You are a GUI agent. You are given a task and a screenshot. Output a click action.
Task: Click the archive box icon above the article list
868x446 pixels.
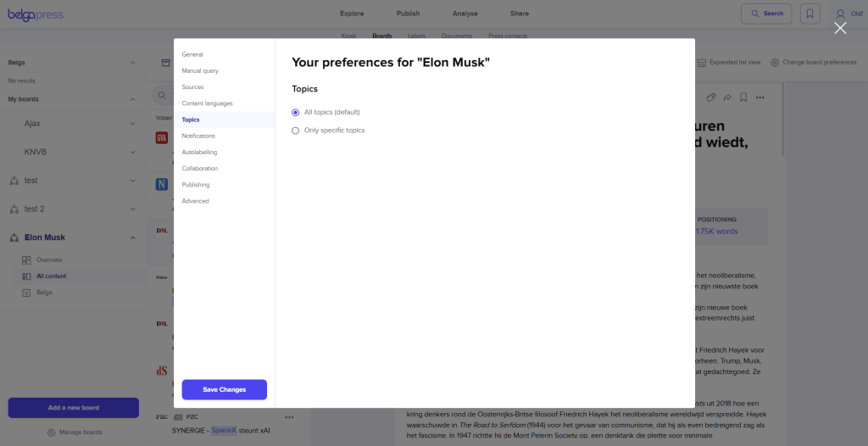[x=165, y=63]
